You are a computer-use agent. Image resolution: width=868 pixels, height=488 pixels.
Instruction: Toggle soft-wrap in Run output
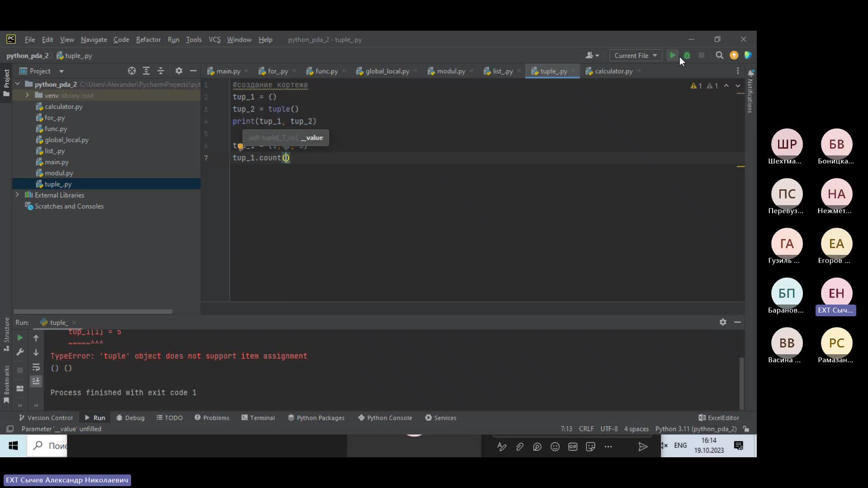click(36, 367)
